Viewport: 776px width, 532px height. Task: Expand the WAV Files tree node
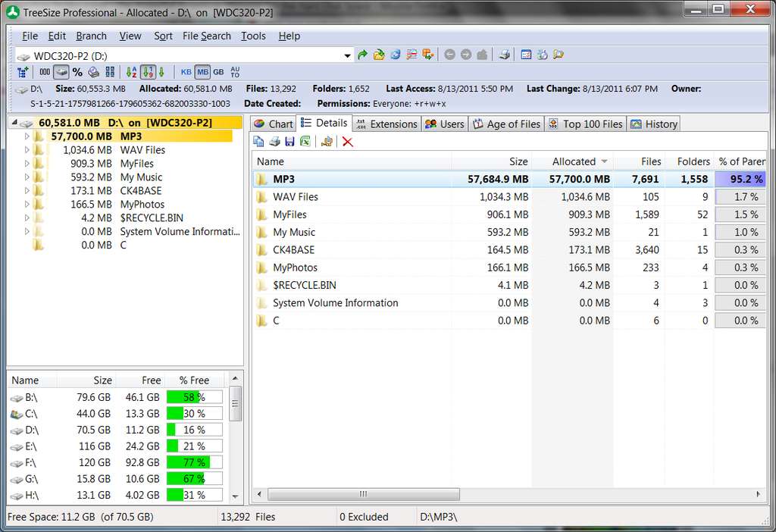tap(27, 150)
